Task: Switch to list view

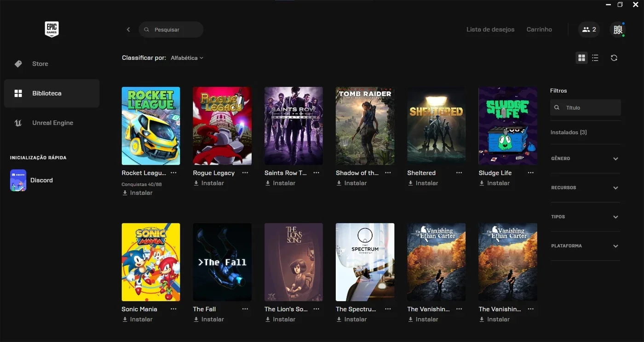Action: pyautogui.click(x=595, y=58)
